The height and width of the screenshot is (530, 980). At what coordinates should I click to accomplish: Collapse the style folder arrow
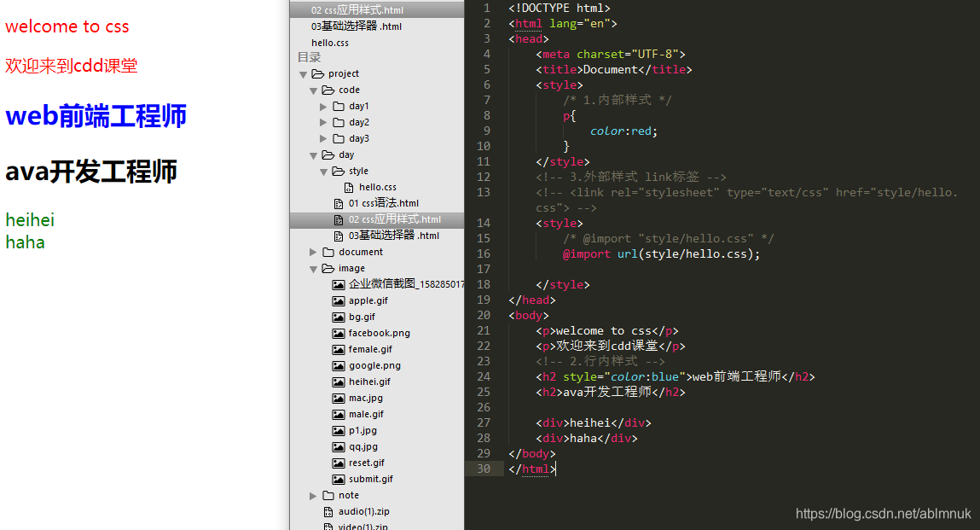coord(323,172)
